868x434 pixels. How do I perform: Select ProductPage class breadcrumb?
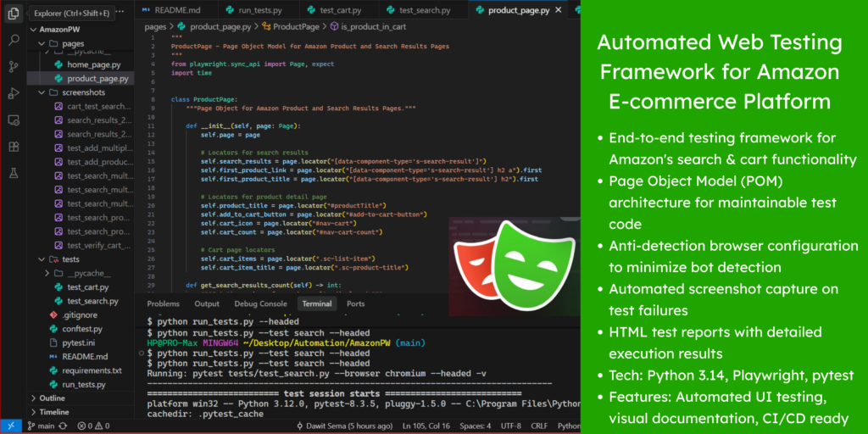pos(290,26)
